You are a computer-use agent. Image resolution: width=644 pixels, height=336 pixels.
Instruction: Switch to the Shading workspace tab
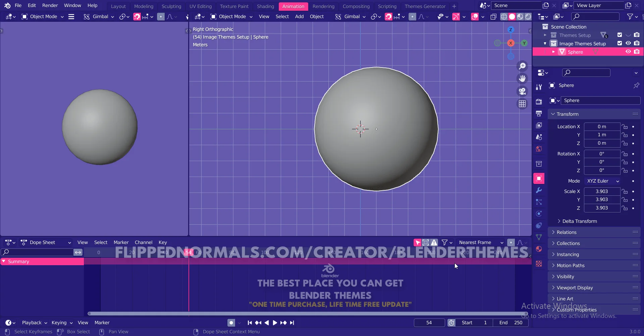pyautogui.click(x=265, y=6)
